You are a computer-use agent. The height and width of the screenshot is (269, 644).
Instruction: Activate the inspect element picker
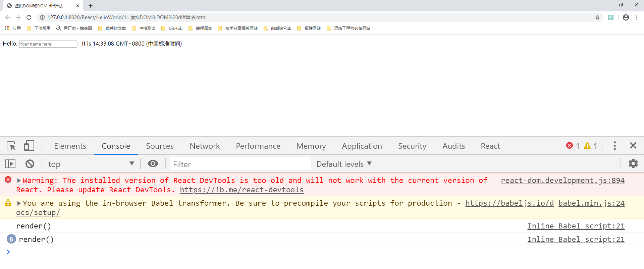click(11, 146)
